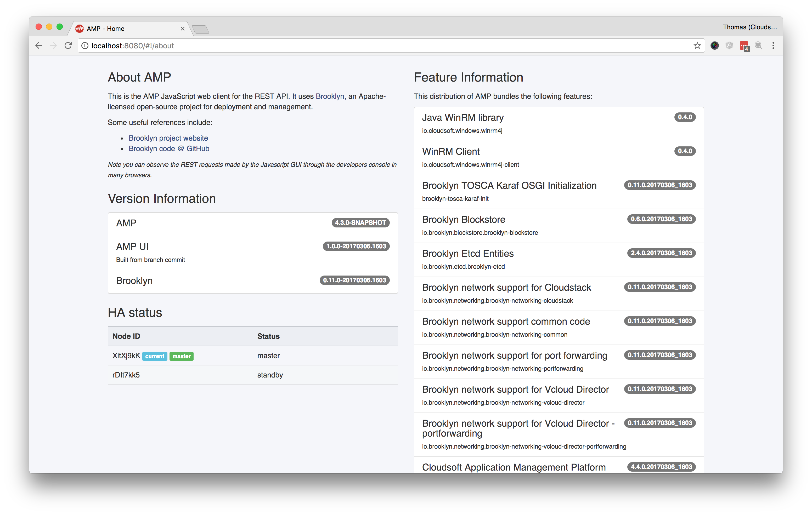This screenshot has width=812, height=515.
Task: Click node ID XitXj9kK
Action: [x=126, y=356]
